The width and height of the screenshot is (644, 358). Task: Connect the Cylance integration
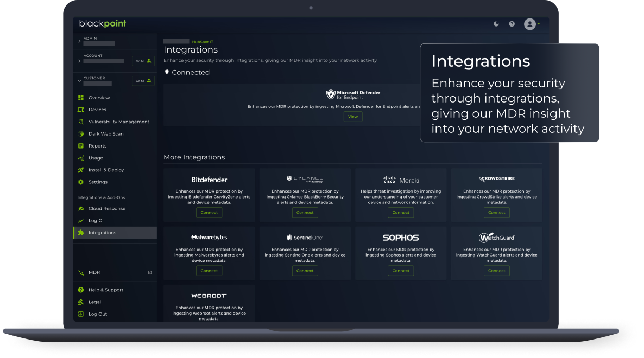pyautogui.click(x=305, y=213)
